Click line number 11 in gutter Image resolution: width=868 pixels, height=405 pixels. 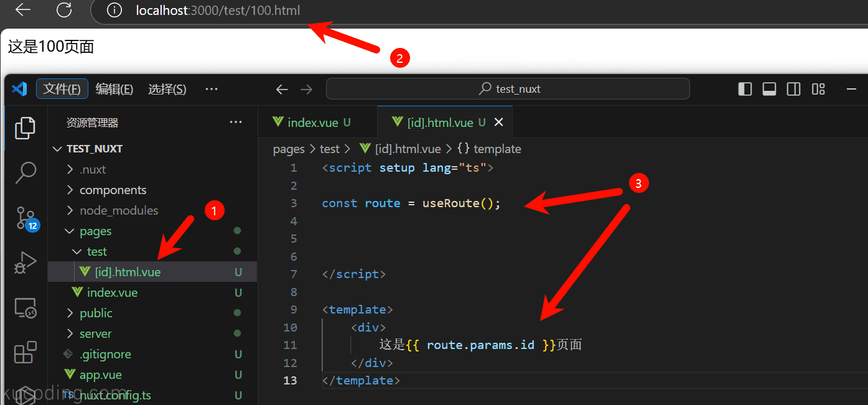click(x=290, y=345)
